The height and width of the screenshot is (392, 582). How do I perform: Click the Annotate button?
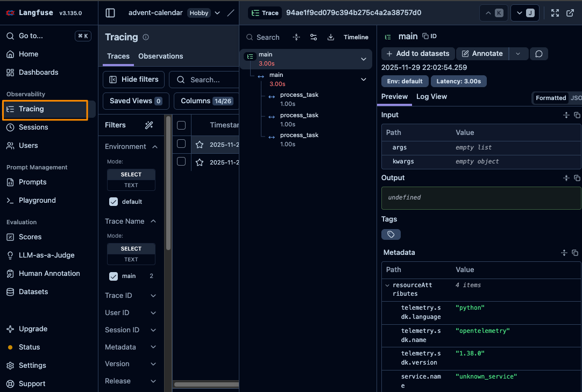click(x=482, y=54)
